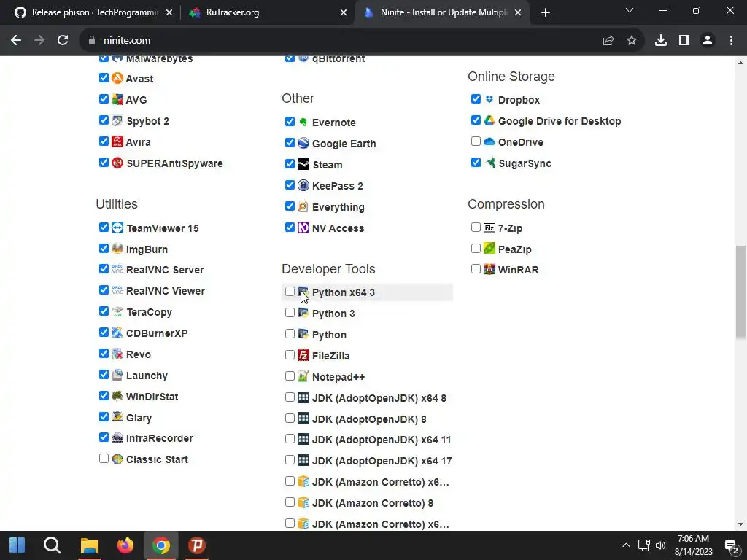Uncheck the Launchy checkbox
This screenshot has height=560, width=747.
[x=104, y=374]
